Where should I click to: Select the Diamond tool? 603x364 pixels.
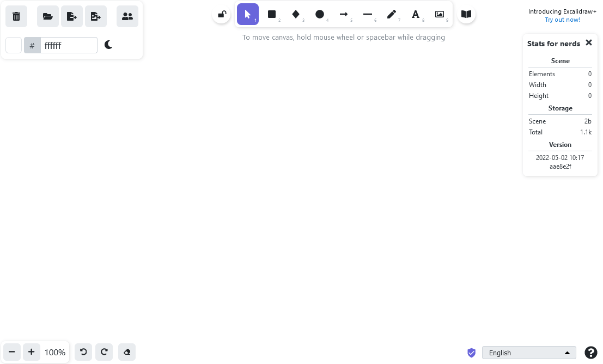pos(296,14)
